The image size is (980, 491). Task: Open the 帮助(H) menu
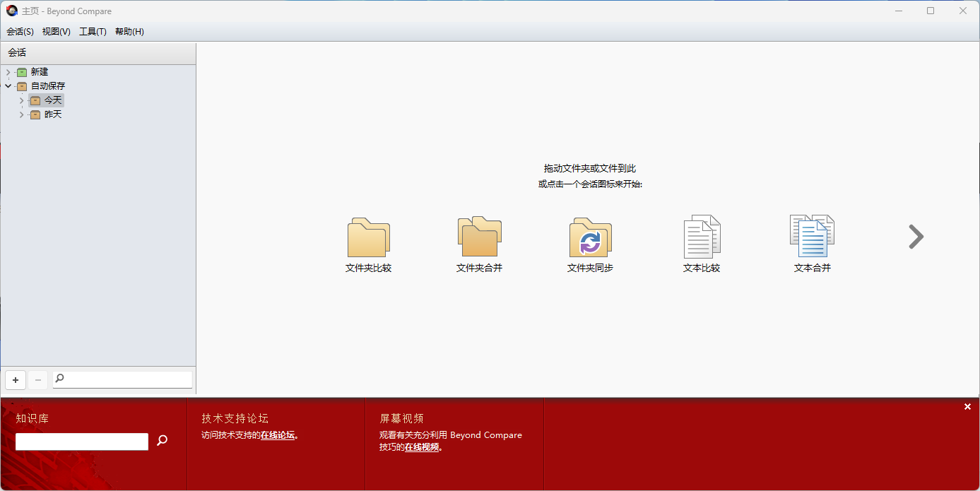click(129, 32)
